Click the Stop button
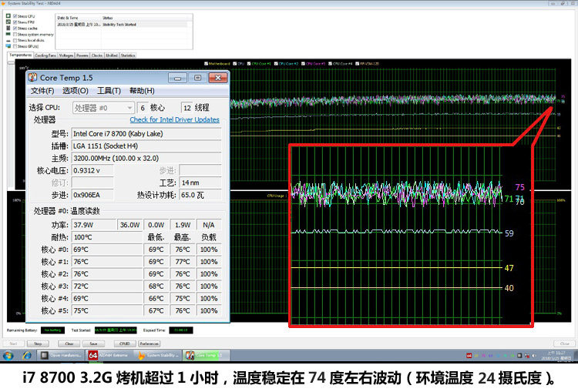This screenshot has height=392, width=578. click(38, 343)
